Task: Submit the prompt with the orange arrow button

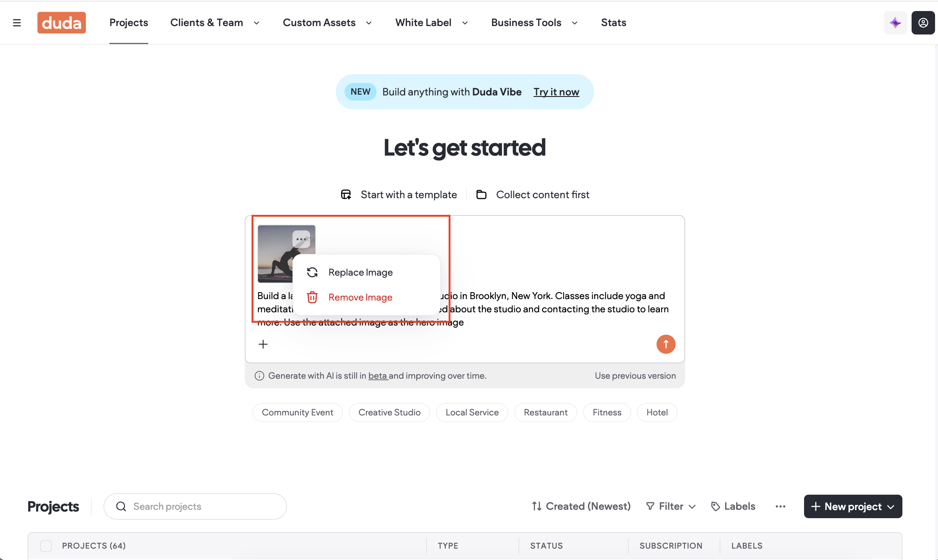Action: [666, 344]
